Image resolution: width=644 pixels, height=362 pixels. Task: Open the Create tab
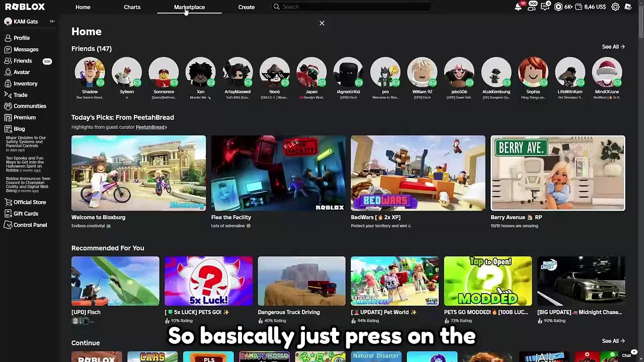point(247,7)
